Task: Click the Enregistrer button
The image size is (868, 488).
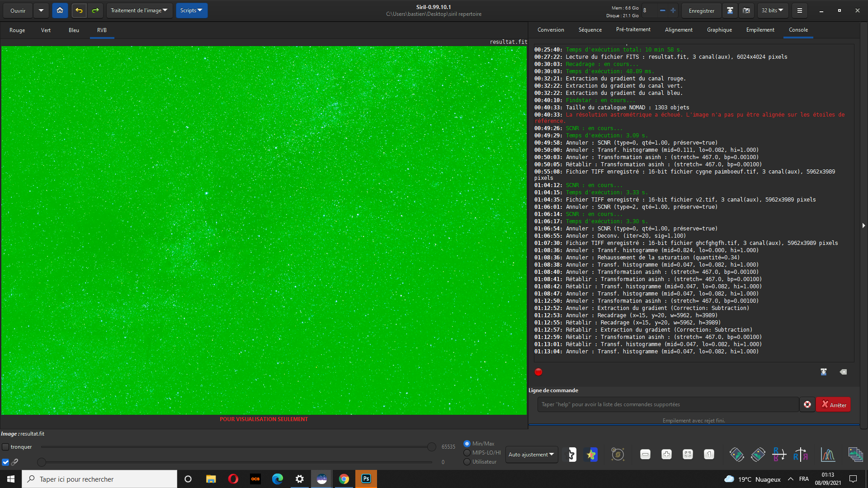Action: (x=701, y=10)
